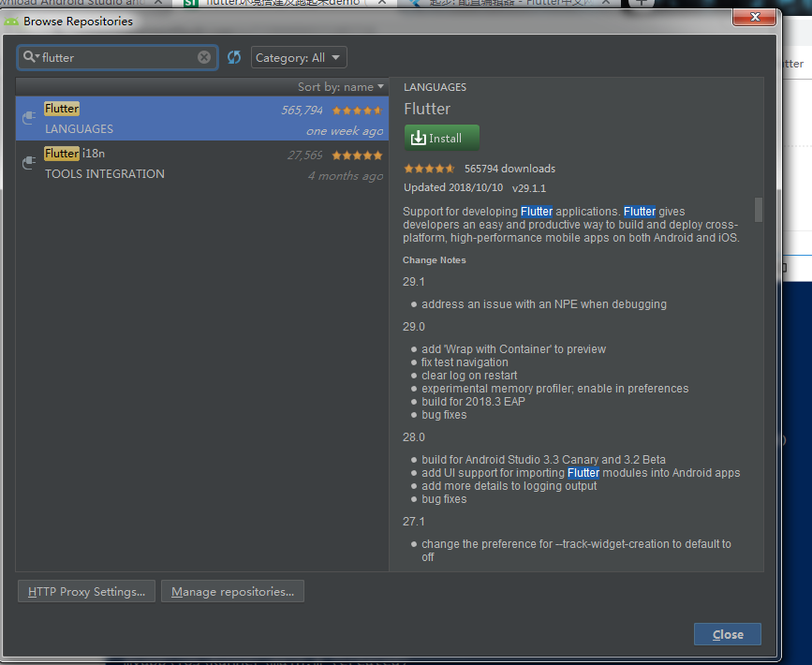Image resolution: width=812 pixels, height=665 pixels.
Task: Click the description panel scrollbar thumb
Action: click(x=759, y=210)
